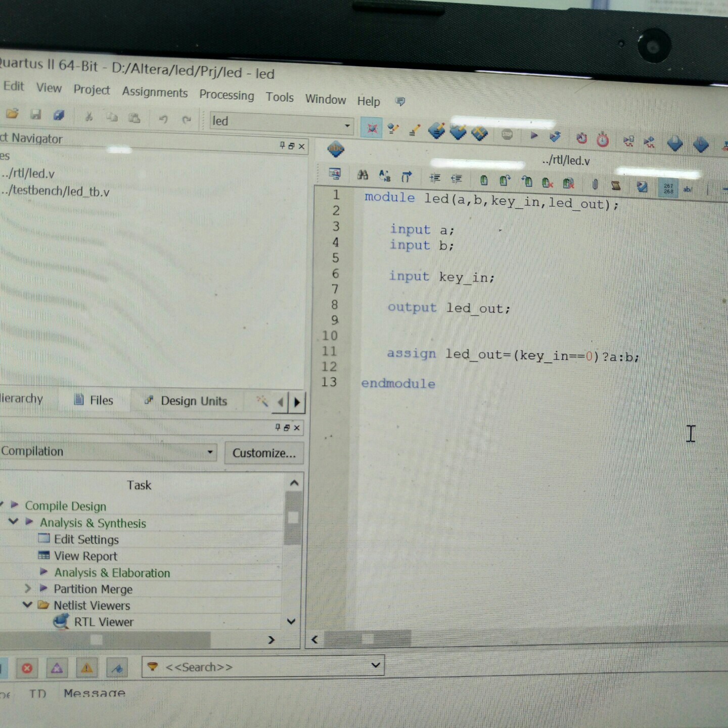Click the editor horizontal scrollbar thumb
The height and width of the screenshot is (728, 728).
pyautogui.click(x=368, y=639)
